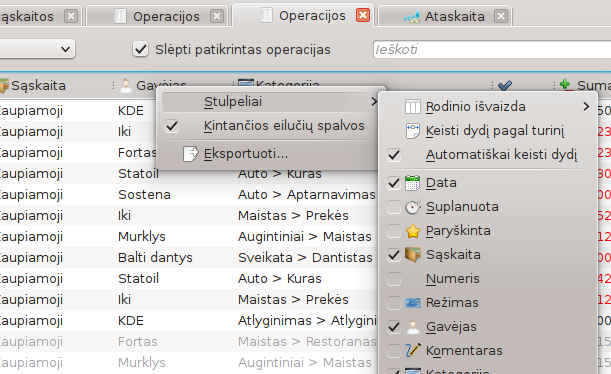Click the Sąskaita box icon in submenu

click(x=413, y=255)
